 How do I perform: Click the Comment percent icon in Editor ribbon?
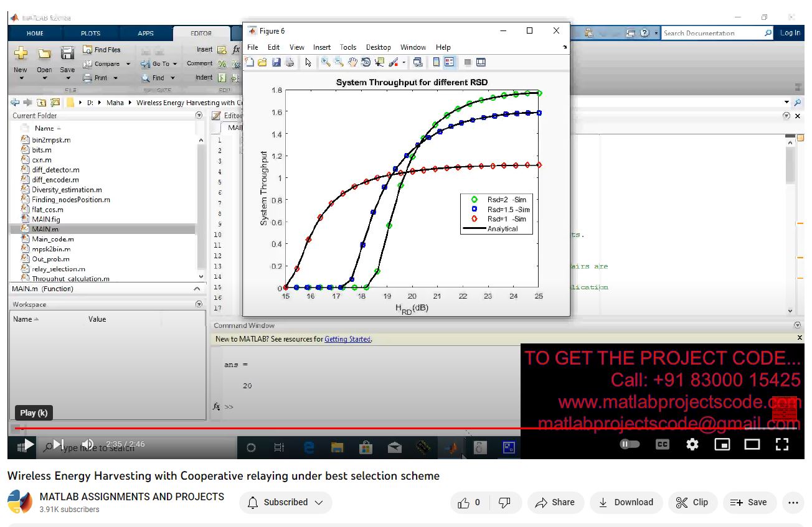(x=222, y=64)
